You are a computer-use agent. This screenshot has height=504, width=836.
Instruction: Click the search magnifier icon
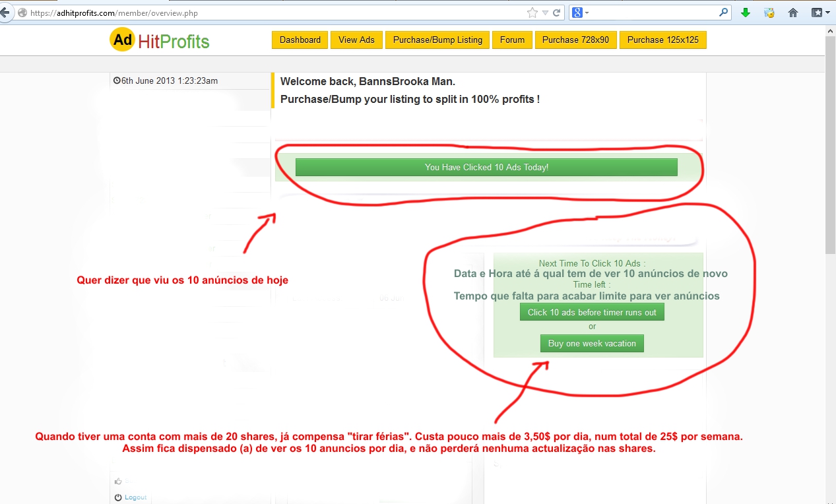pyautogui.click(x=724, y=12)
